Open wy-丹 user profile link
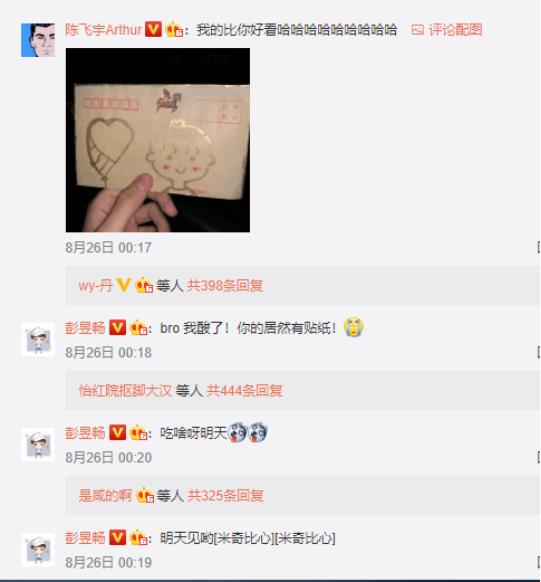The image size is (541, 582). pyautogui.click(x=95, y=285)
